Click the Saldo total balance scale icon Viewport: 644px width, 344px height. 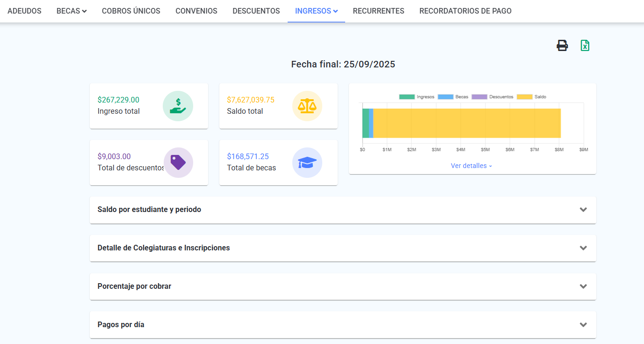(x=307, y=106)
